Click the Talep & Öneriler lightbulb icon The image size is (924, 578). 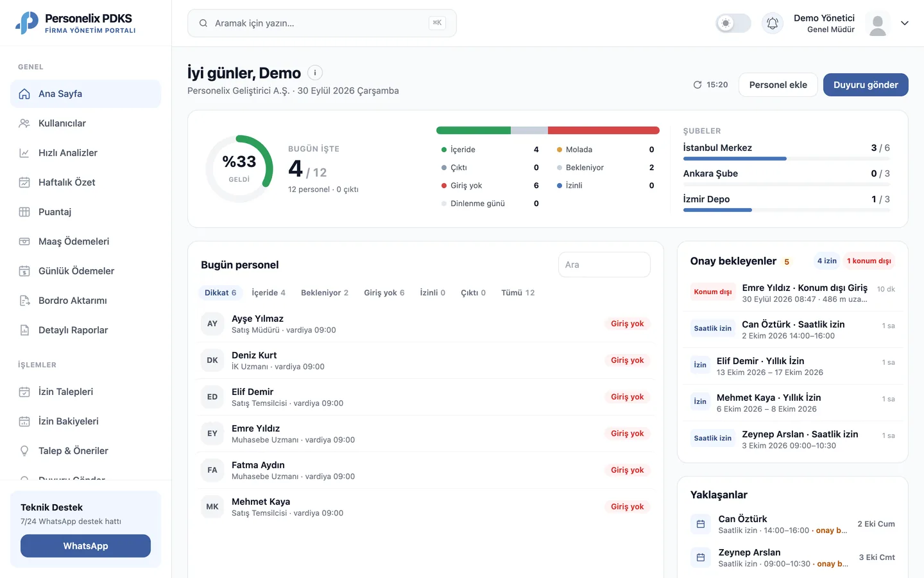coord(24,451)
